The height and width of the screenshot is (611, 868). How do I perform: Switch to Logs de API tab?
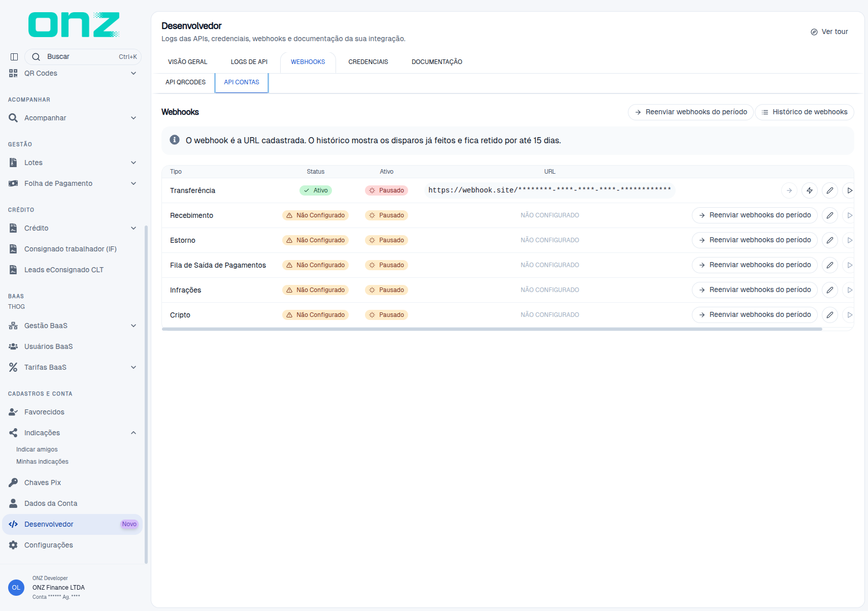249,62
